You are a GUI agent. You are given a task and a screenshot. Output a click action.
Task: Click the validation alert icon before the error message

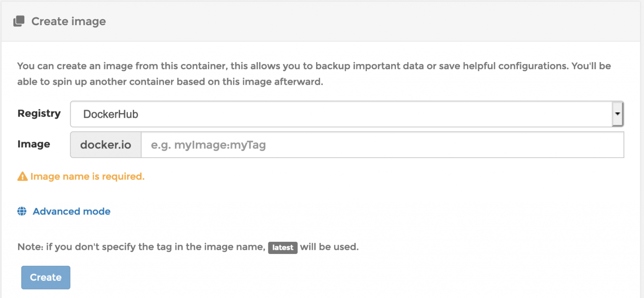pos(22,176)
